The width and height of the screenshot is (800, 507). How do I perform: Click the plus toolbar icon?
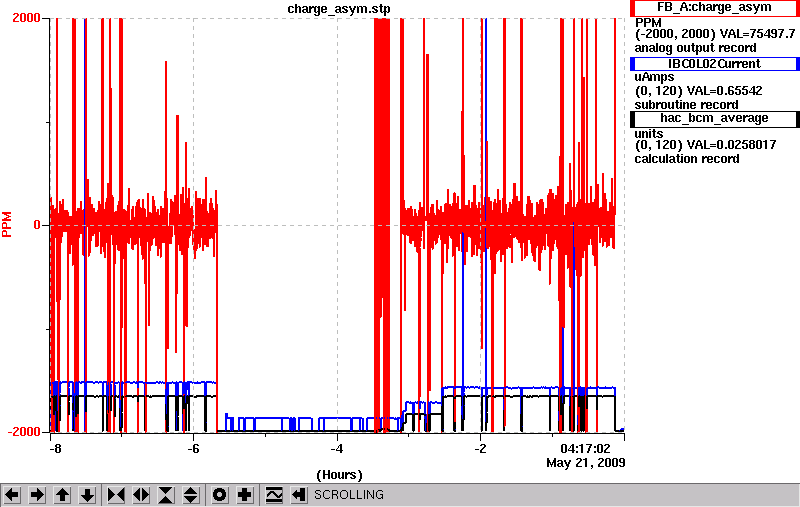[245, 495]
